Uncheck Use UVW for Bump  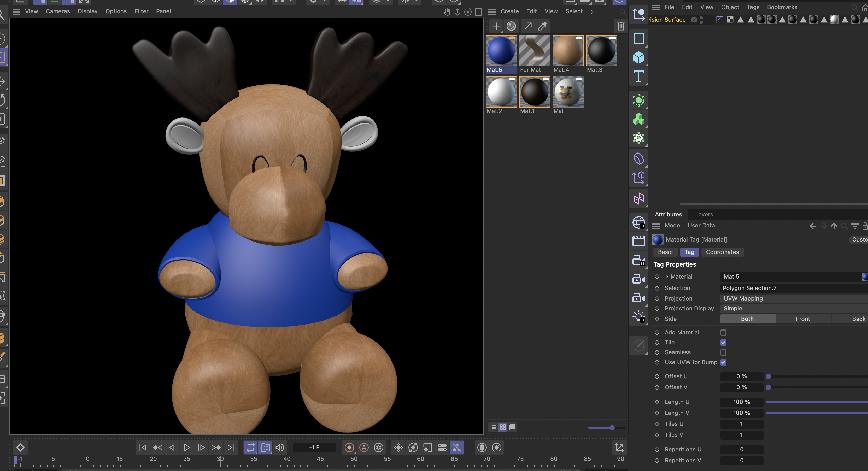coord(723,362)
